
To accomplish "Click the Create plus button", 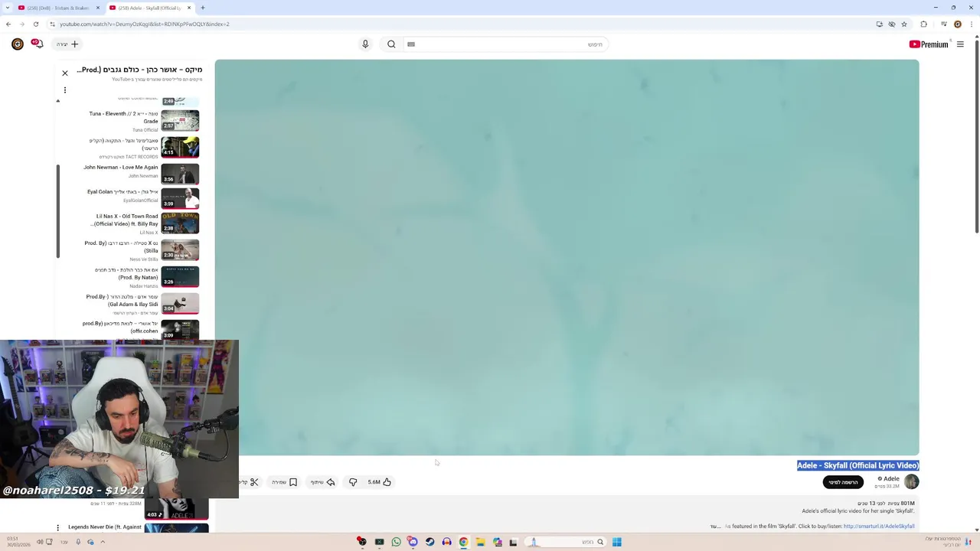I will (68, 44).
